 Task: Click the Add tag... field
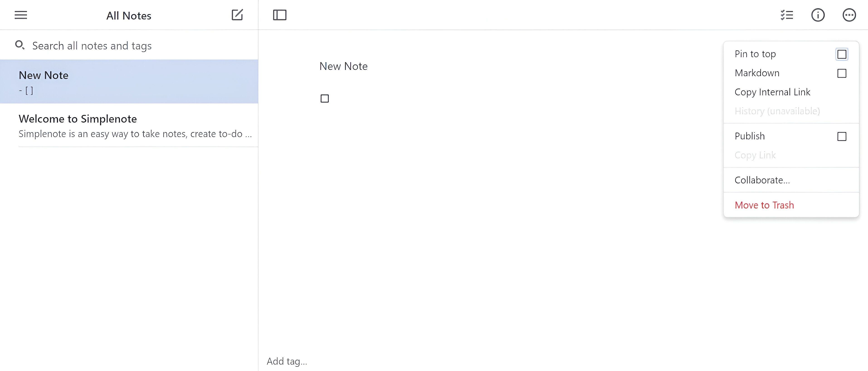pyautogui.click(x=287, y=361)
